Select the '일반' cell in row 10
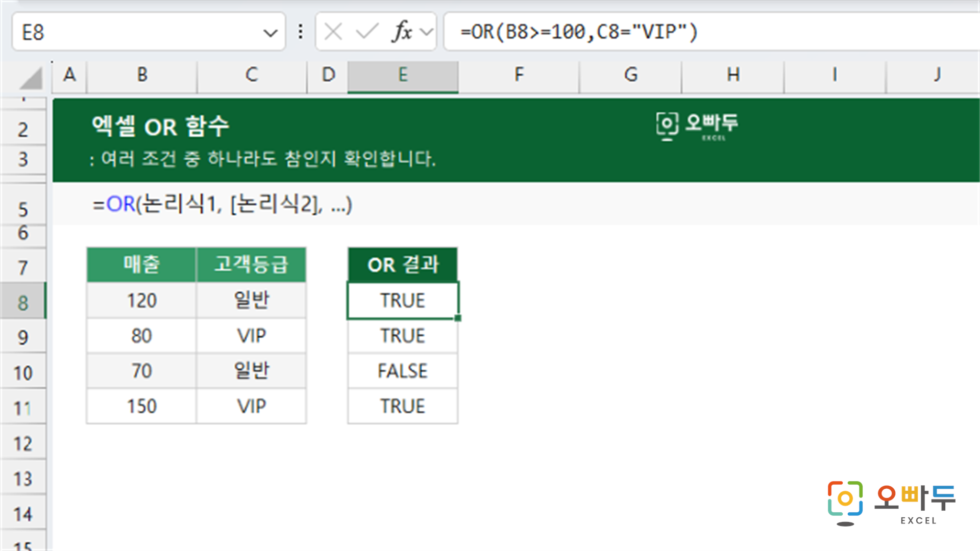The width and height of the screenshot is (980, 551). pos(251,371)
